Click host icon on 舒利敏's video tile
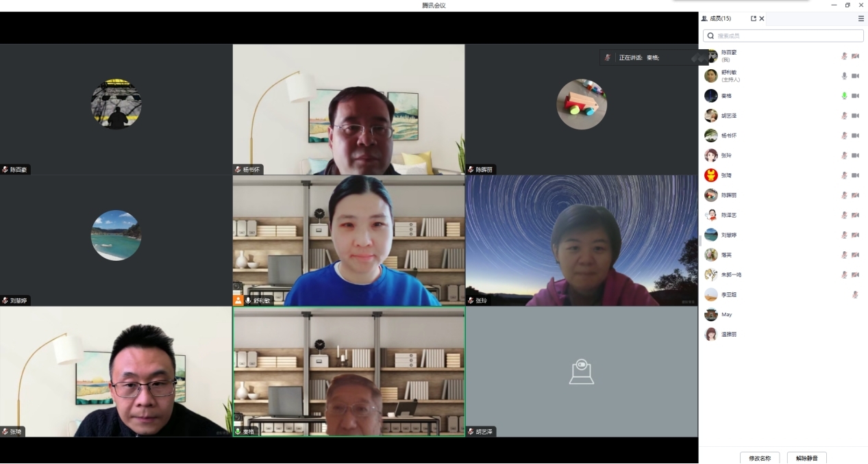868x464 pixels. click(238, 300)
